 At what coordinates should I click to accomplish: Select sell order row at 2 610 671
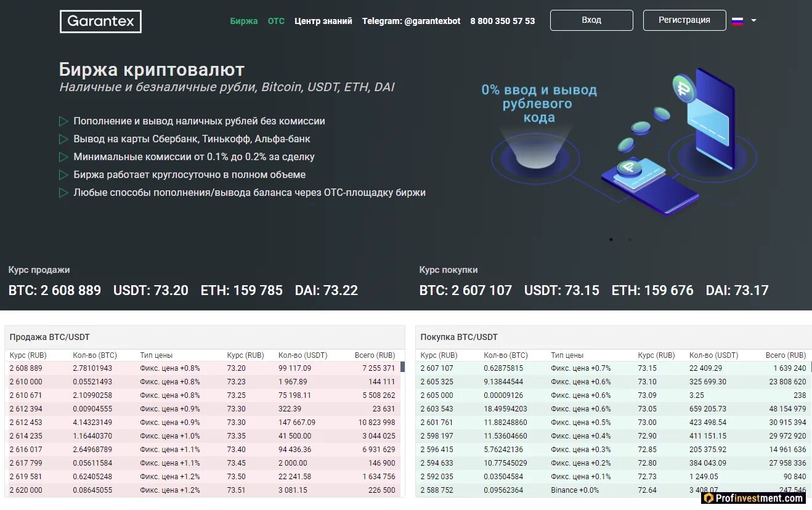coord(203,395)
